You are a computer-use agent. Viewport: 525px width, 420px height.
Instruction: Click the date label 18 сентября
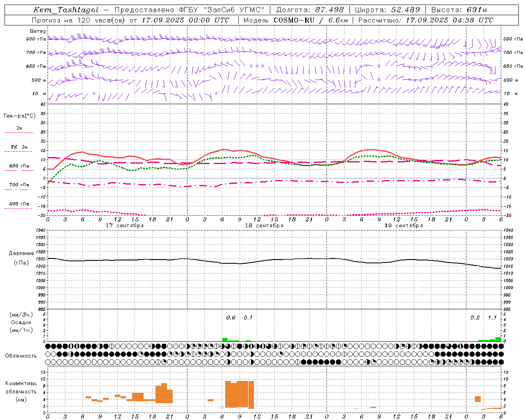[x=264, y=226]
